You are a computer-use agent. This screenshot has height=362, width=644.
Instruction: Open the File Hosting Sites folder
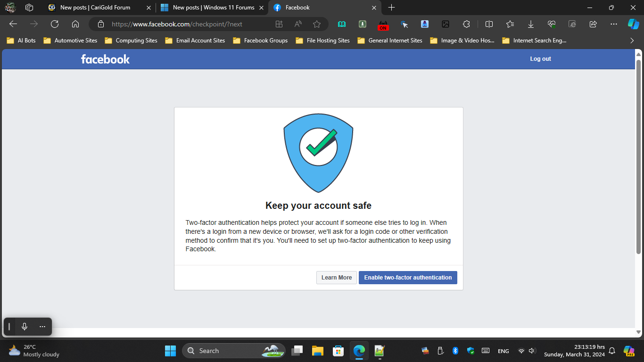pyautogui.click(x=323, y=41)
